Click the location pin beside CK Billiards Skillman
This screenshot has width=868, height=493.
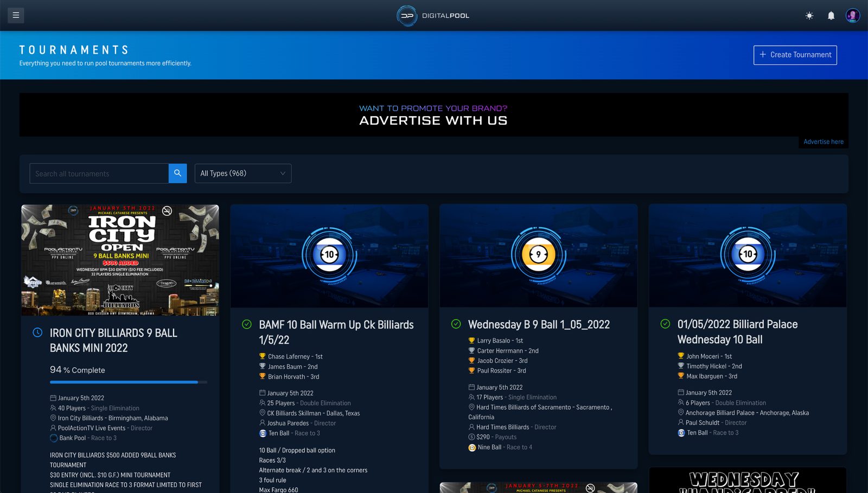point(263,413)
